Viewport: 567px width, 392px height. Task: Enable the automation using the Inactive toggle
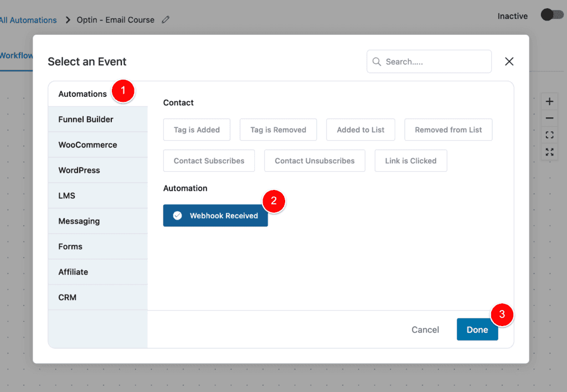coord(551,15)
